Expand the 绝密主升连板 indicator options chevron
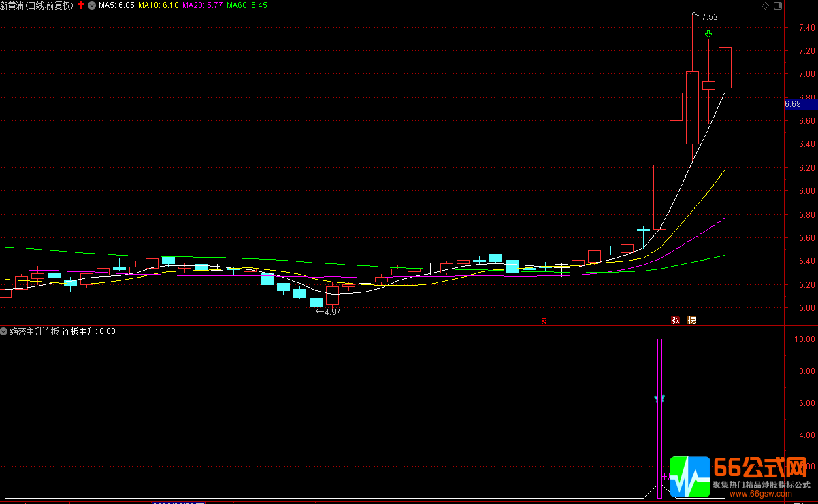 [x=4, y=331]
